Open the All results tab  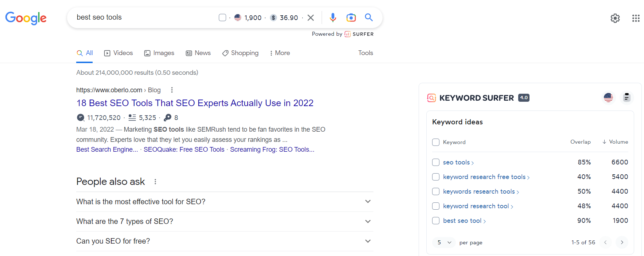[85, 53]
